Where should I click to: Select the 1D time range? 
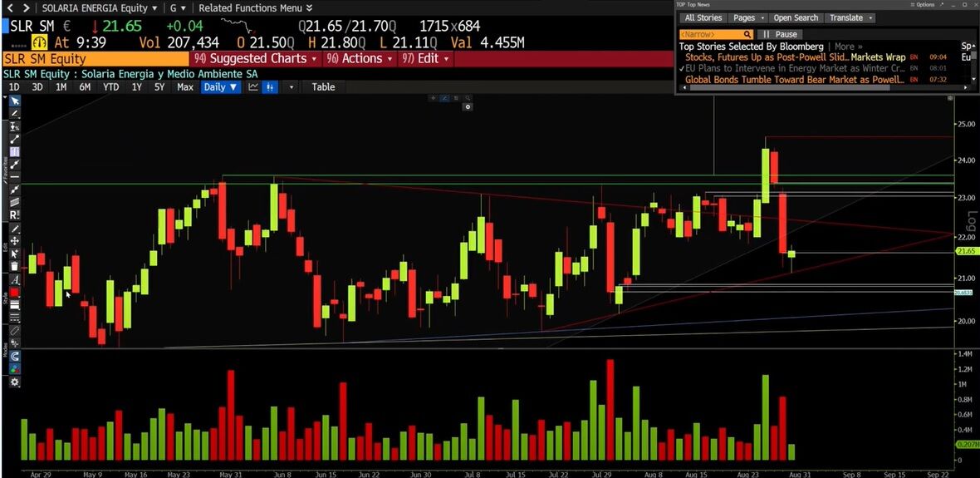[x=14, y=87]
